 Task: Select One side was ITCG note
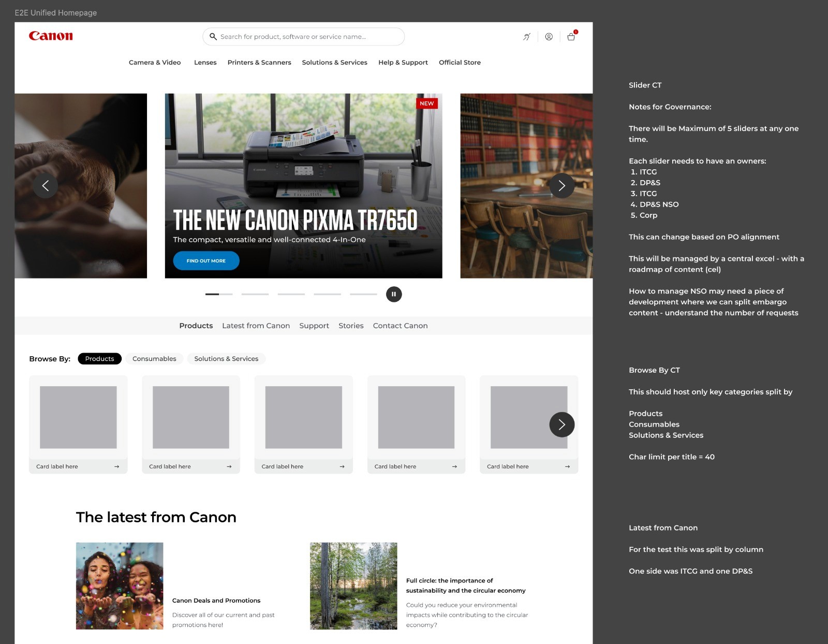(x=691, y=571)
